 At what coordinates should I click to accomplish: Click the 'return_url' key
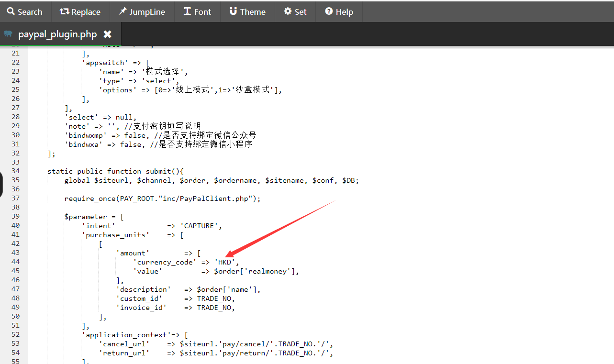click(x=124, y=353)
